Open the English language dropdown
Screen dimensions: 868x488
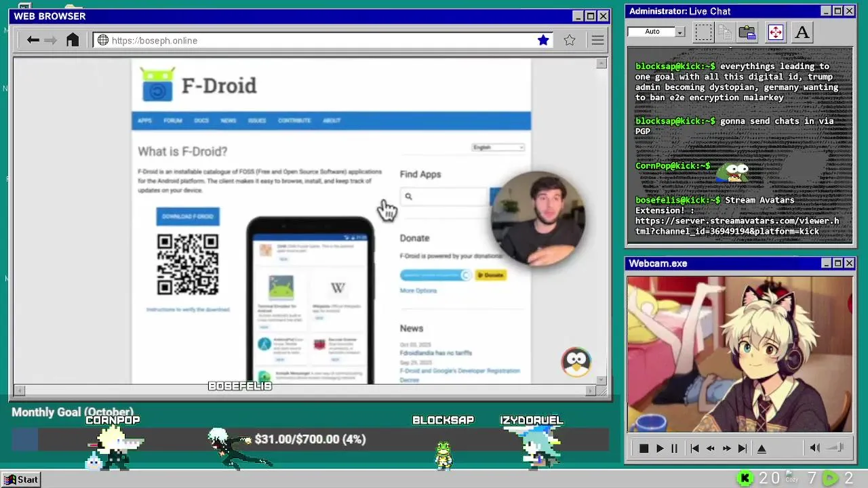click(498, 147)
